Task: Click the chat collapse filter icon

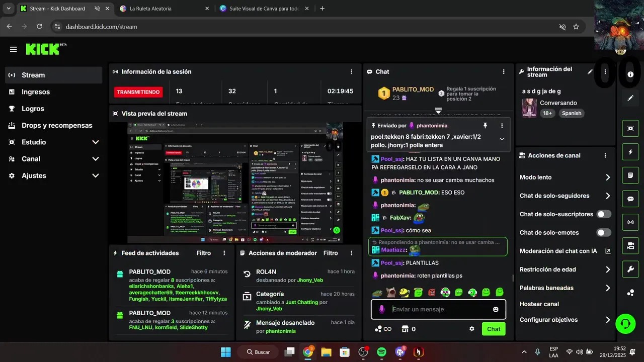Action: pyautogui.click(x=438, y=110)
